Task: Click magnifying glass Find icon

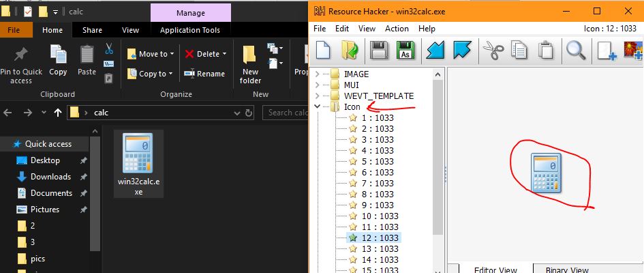Action: tap(575, 51)
